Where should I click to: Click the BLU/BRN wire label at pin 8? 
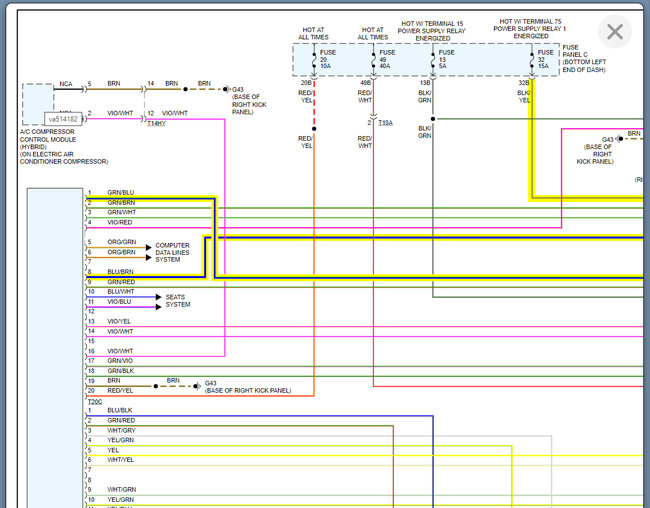coord(121,272)
